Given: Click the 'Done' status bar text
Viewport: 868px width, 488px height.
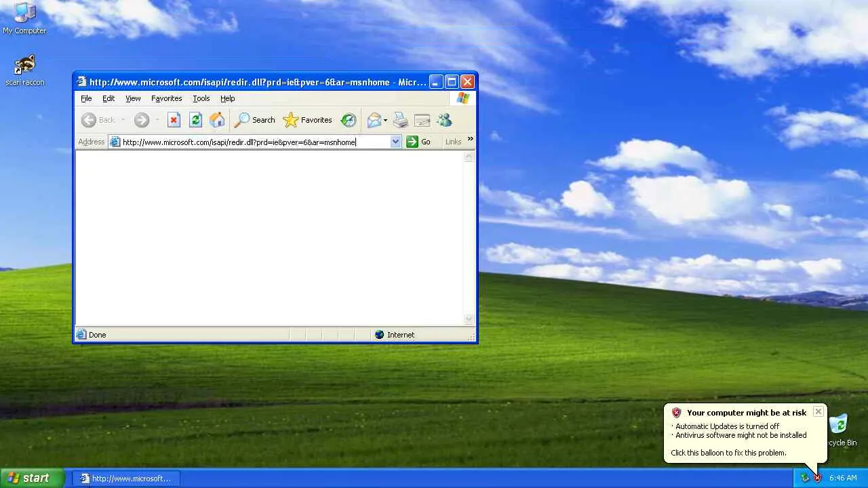Looking at the screenshot, I should (97, 335).
